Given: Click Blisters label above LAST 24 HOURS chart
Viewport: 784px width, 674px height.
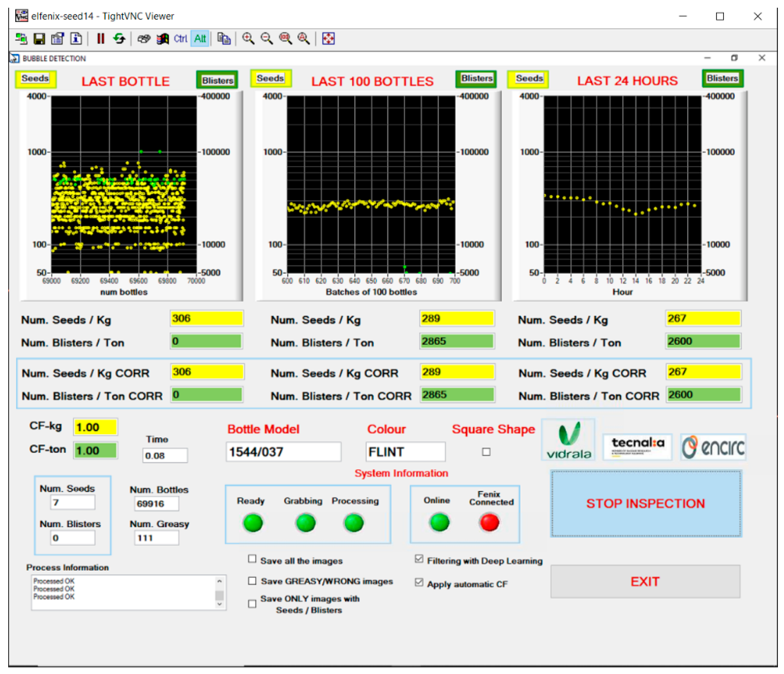Looking at the screenshot, I should point(722,78).
